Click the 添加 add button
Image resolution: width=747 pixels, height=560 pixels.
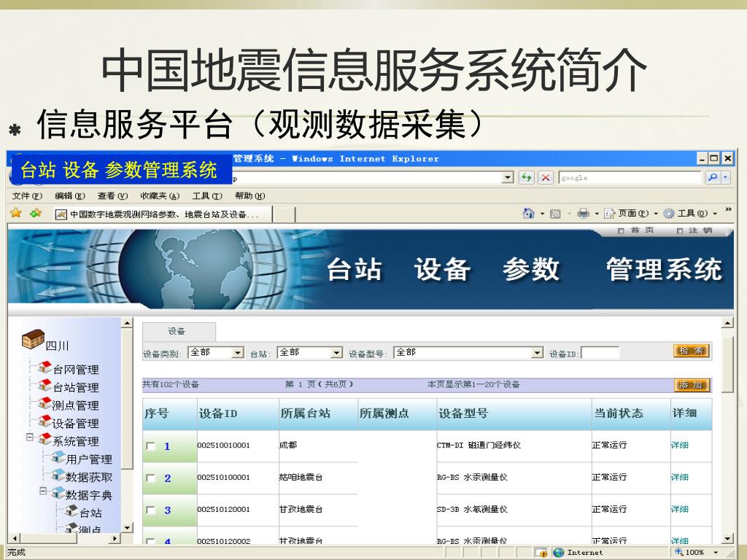[x=692, y=385]
